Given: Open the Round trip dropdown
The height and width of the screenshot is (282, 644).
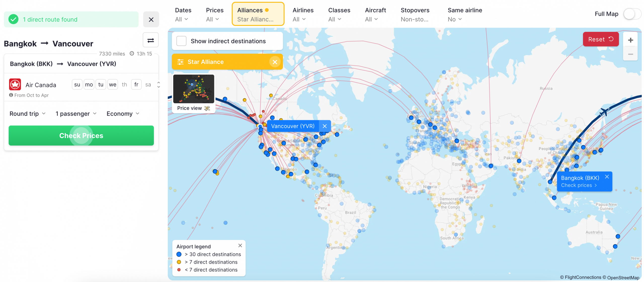Looking at the screenshot, I should tap(27, 114).
